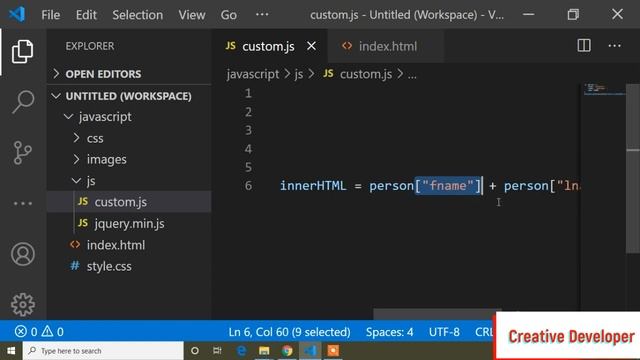Viewport: 640px width, 360px height.
Task: Open index.html in the file tree
Action: coord(129,245)
